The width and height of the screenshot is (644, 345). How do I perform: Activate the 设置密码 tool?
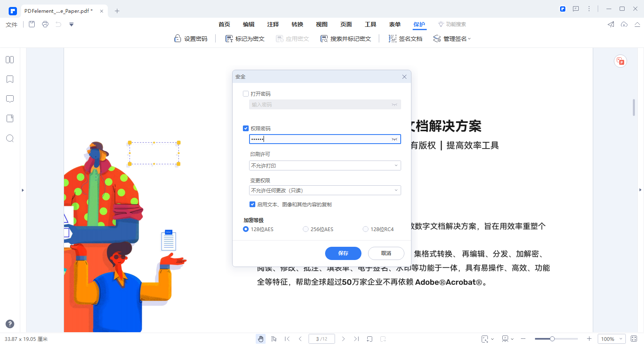click(191, 38)
